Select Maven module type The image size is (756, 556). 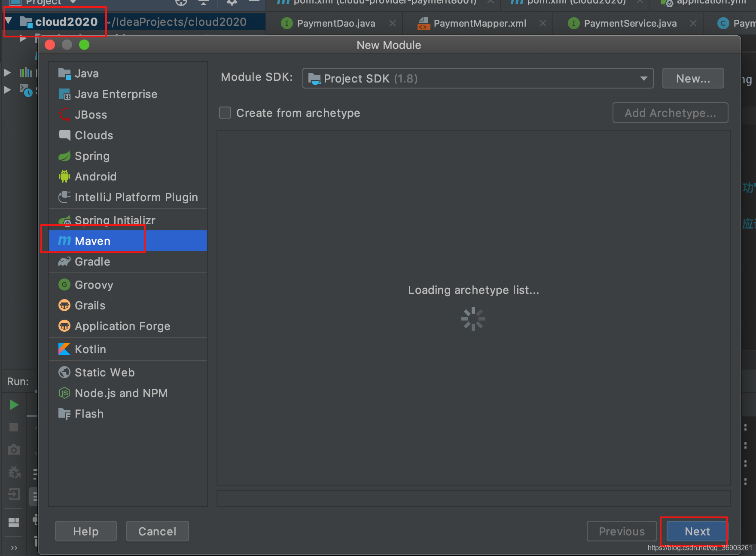pos(128,241)
